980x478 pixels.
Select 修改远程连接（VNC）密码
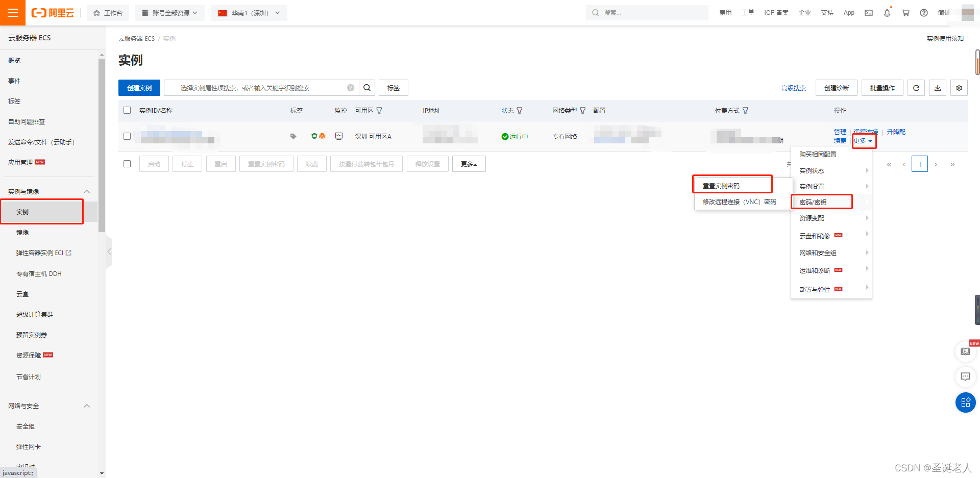[x=739, y=202]
